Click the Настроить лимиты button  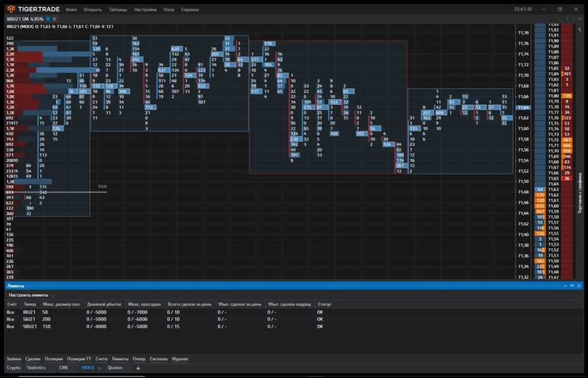[x=28, y=295]
